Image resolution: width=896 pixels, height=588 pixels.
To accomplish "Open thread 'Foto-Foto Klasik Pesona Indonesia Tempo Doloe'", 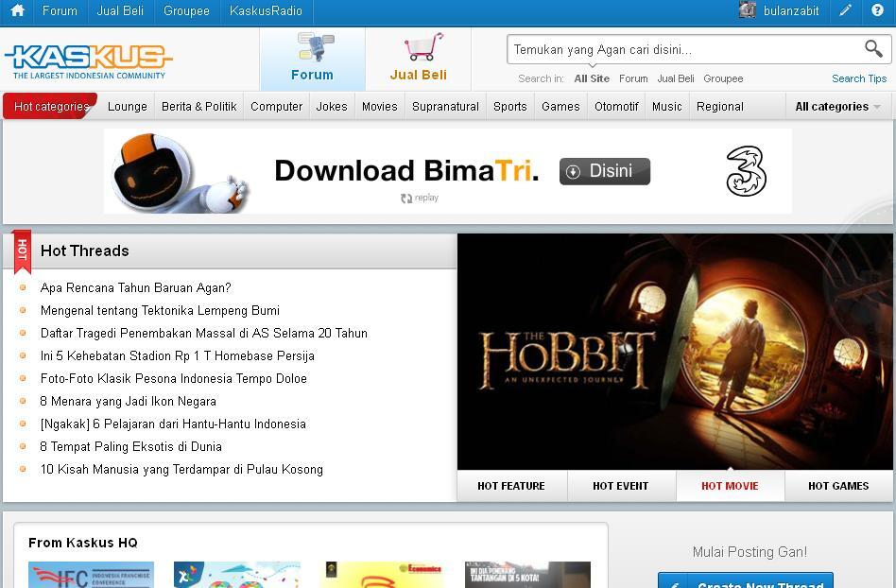I will (x=174, y=378).
